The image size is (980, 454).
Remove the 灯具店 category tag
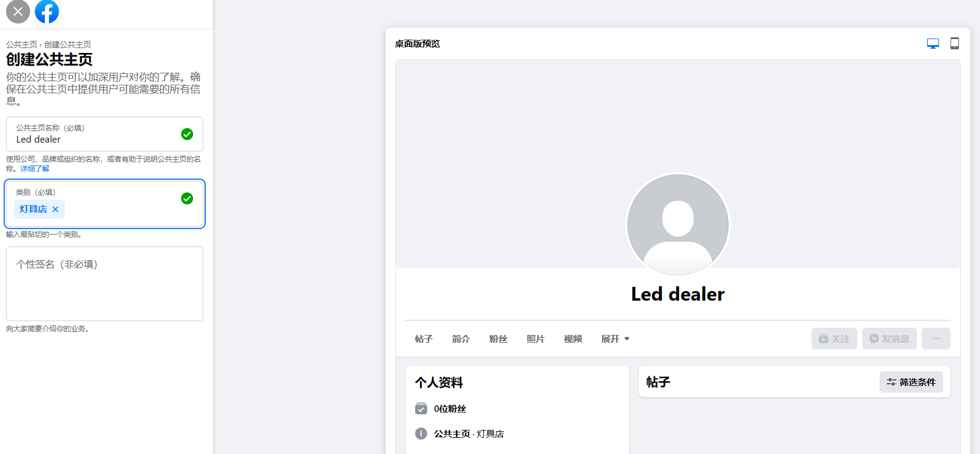(55, 209)
